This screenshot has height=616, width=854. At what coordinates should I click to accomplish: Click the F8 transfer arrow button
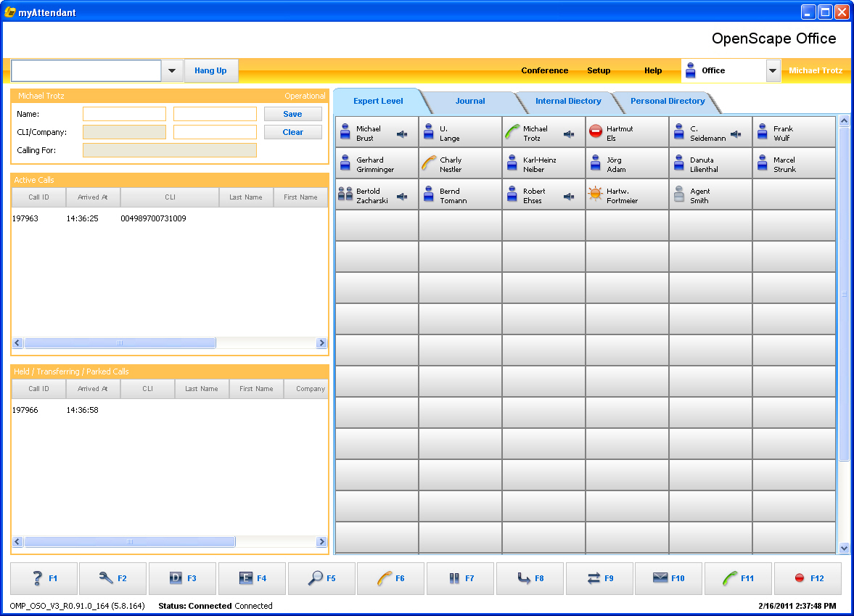click(530, 578)
